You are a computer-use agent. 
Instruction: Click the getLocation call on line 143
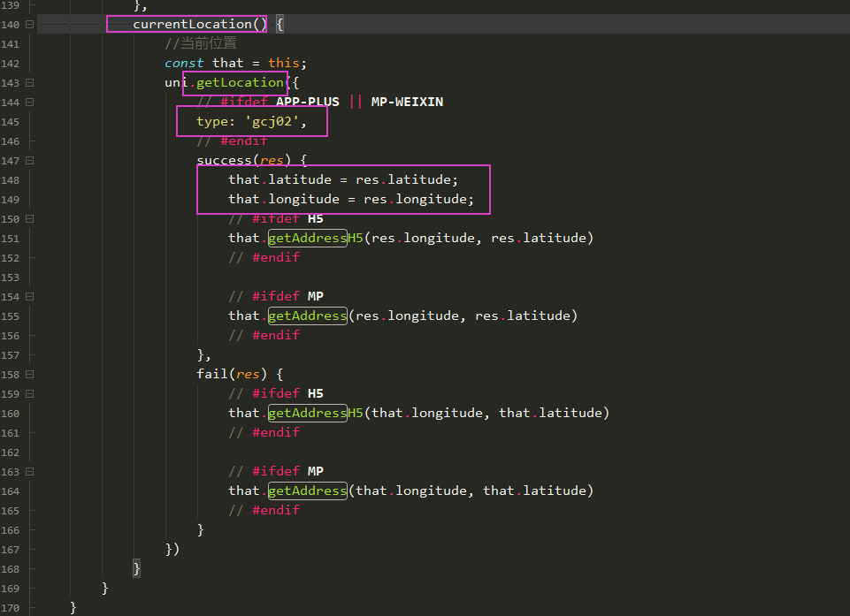(241, 82)
